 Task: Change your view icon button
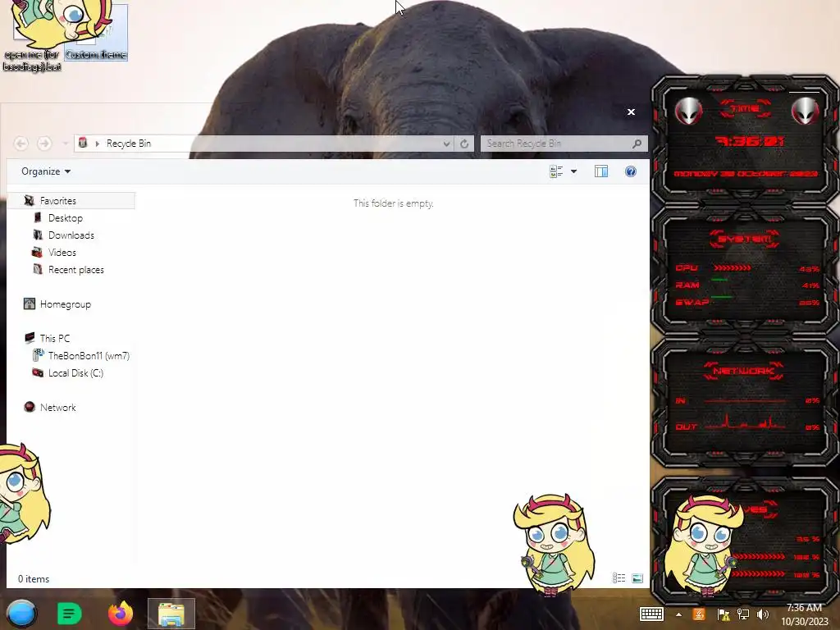(556, 171)
